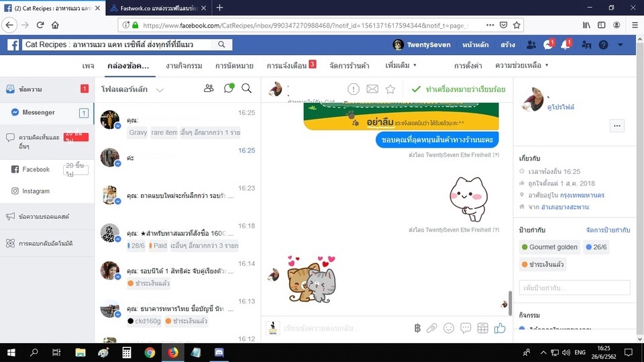The width and height of the screenshot is (644, 362).
Task: Open the conversation from 16:23
Action: 178,198
